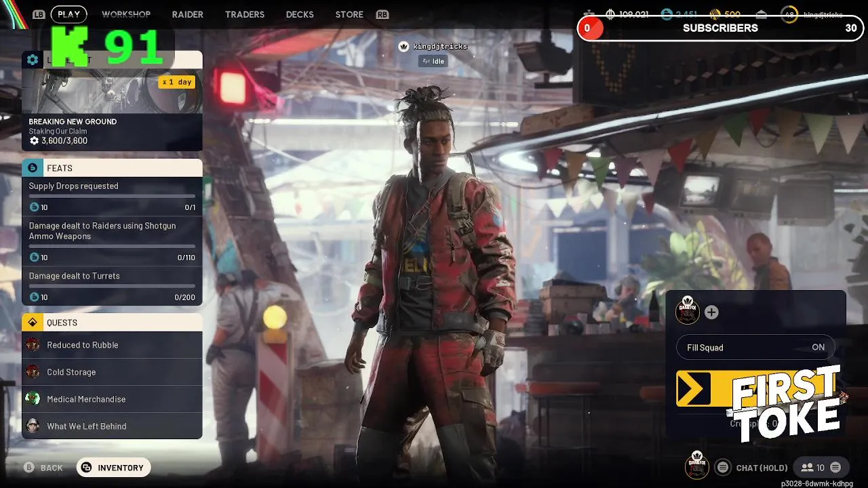
Task: Click the Idle status badge
Action: (x=433, y=61)
